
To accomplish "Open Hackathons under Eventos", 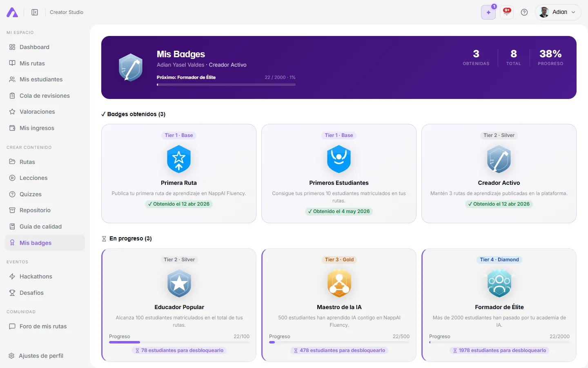I will (x=45, y=276).
